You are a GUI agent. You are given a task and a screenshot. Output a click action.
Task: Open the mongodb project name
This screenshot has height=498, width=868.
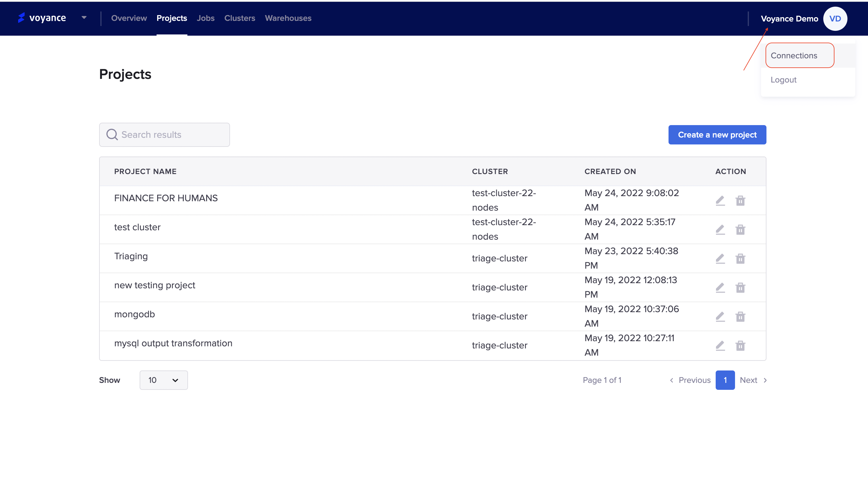pos(134,314)
